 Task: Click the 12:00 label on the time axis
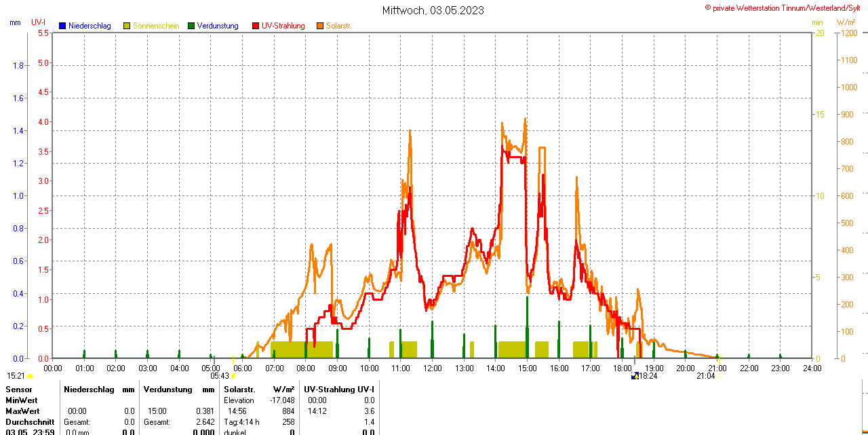pyautogui.click(x=433, y=368)
